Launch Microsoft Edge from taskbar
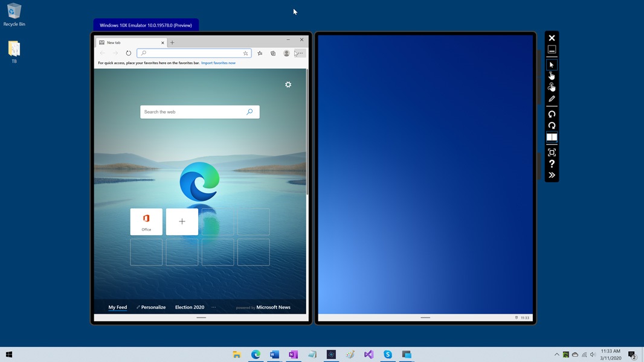This screenshot has width=644, height=362. click(256, 355)
